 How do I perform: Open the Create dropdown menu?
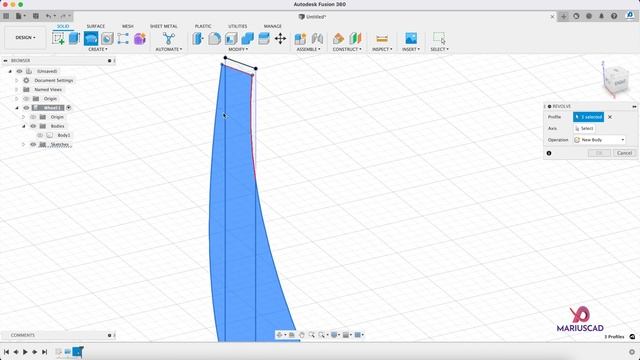(98, 49)
